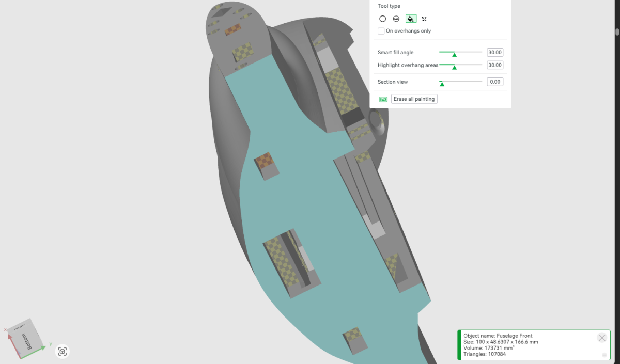
Task: Click the 'Section view' label
Action: [393, 82]
